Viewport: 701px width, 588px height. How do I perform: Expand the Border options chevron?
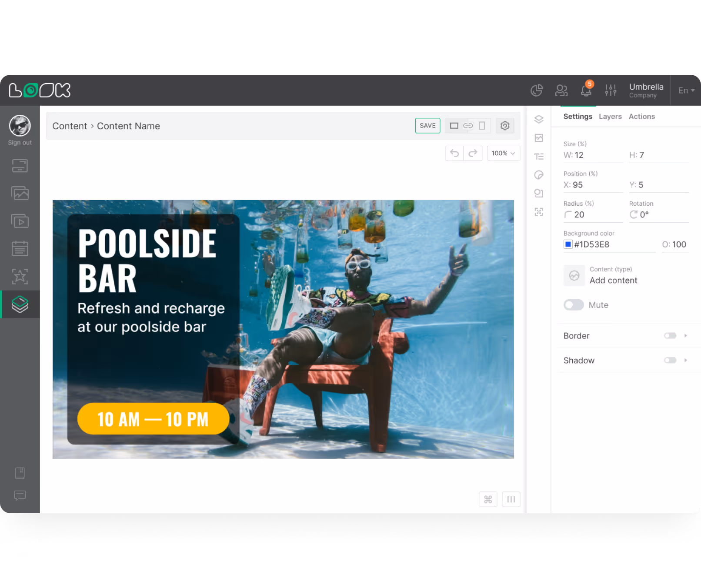coord(685,335)
